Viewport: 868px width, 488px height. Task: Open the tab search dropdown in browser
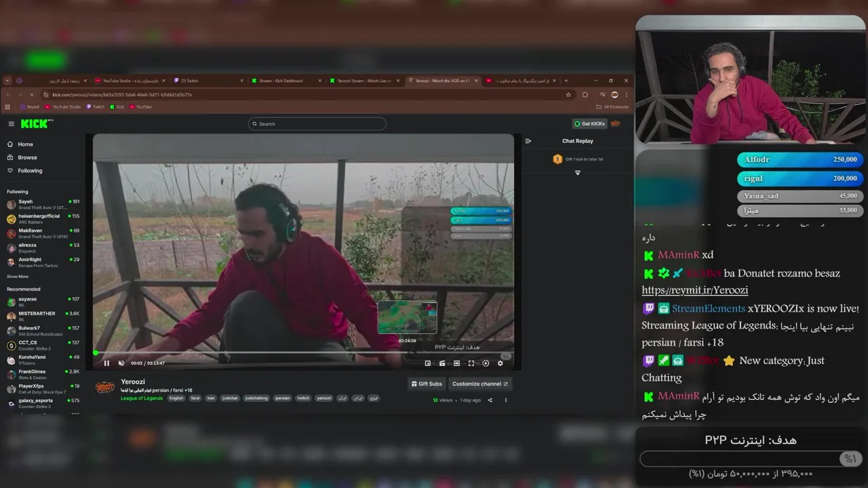click(x=7, y=81)
